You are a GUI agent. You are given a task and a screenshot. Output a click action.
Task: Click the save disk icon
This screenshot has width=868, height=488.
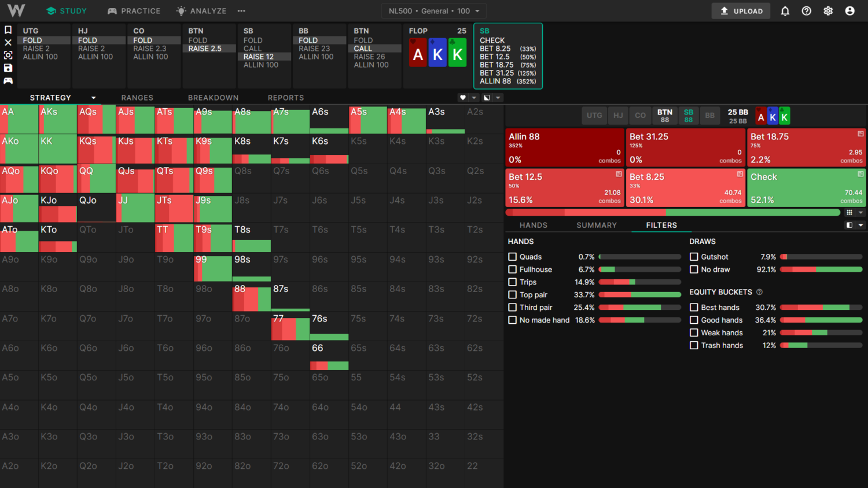pyautogui.click(x=8, y=68)
